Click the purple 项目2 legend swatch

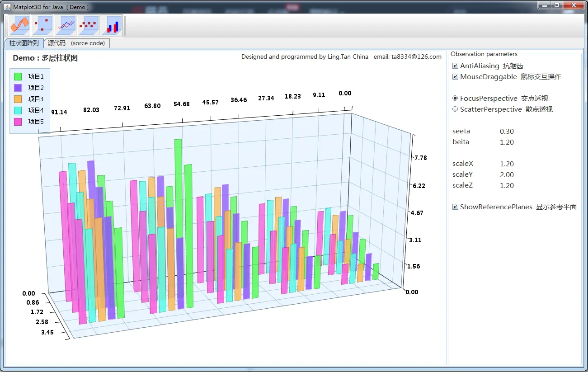point(18,88)
